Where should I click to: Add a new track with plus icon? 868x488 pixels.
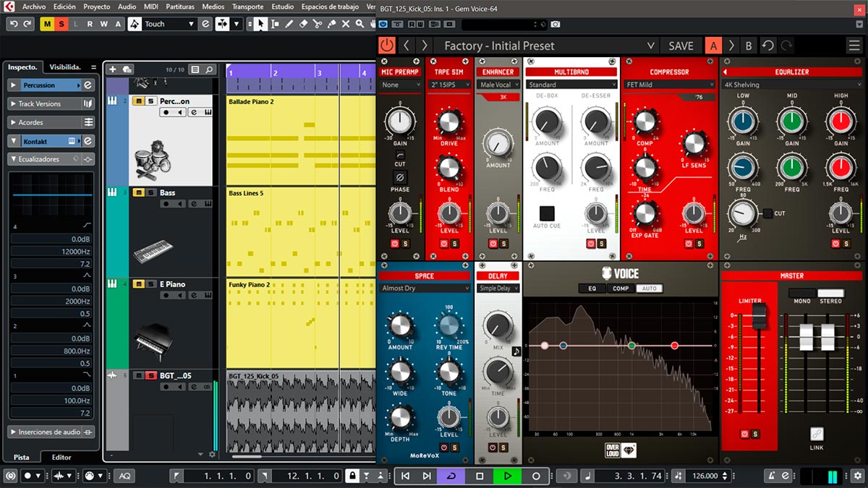112,69
